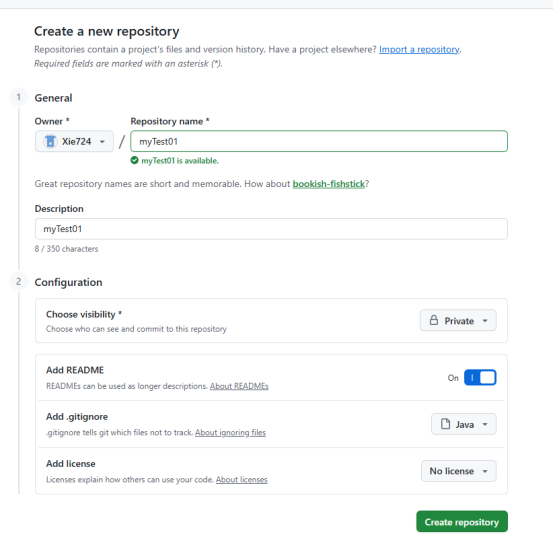554x556 pixels.
Task: Open the About ignoring files link
Action: [230, 433]
